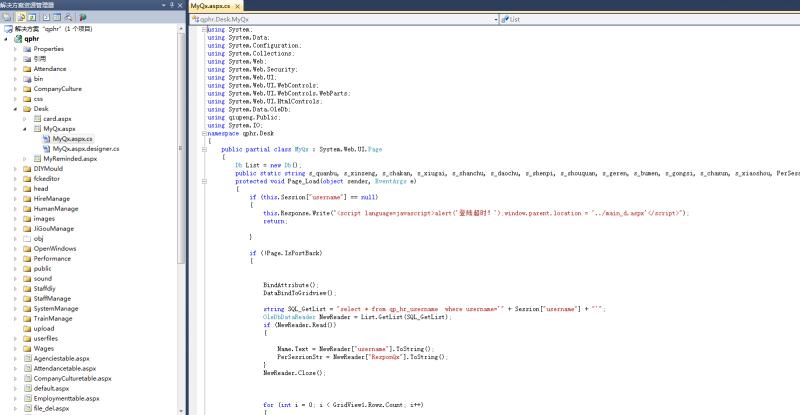
Task: Collapse namespace qphr.Desk outline
Action: [x=204, y=133]
